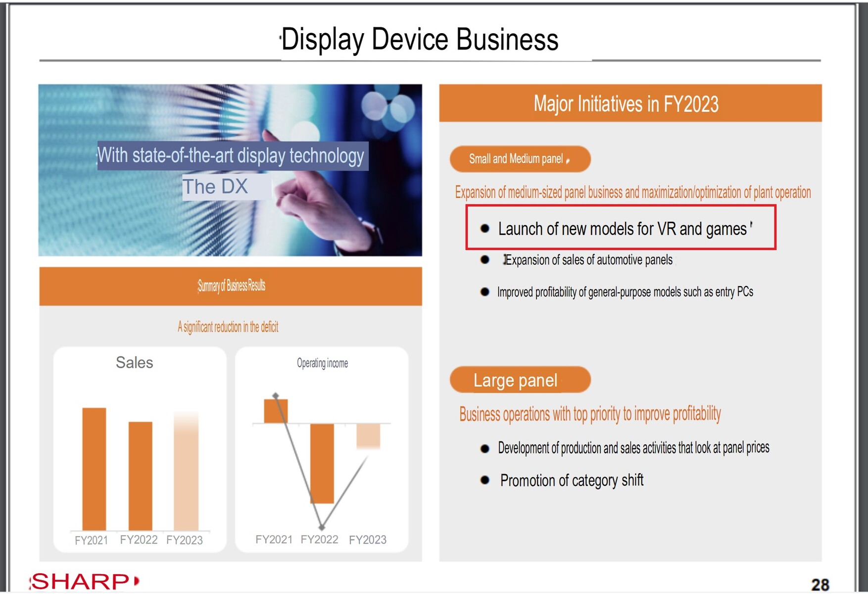Select the 'Small and Medium panel' pill label
Image resolution: width=868 pixels, height=594 pixels.
pyautogui.click(x=520, y=159)
